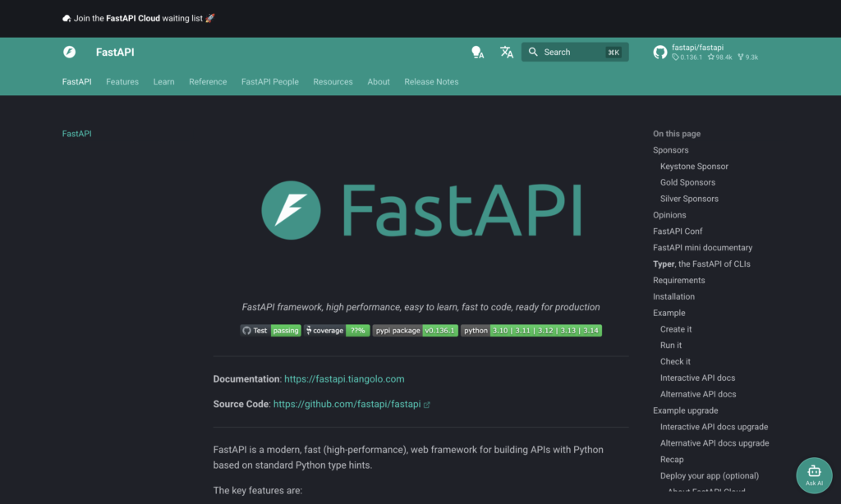This screenshot has height=504, width=841.
Task: Open the GitHub Test passing badge
Action: click(270, 330)
